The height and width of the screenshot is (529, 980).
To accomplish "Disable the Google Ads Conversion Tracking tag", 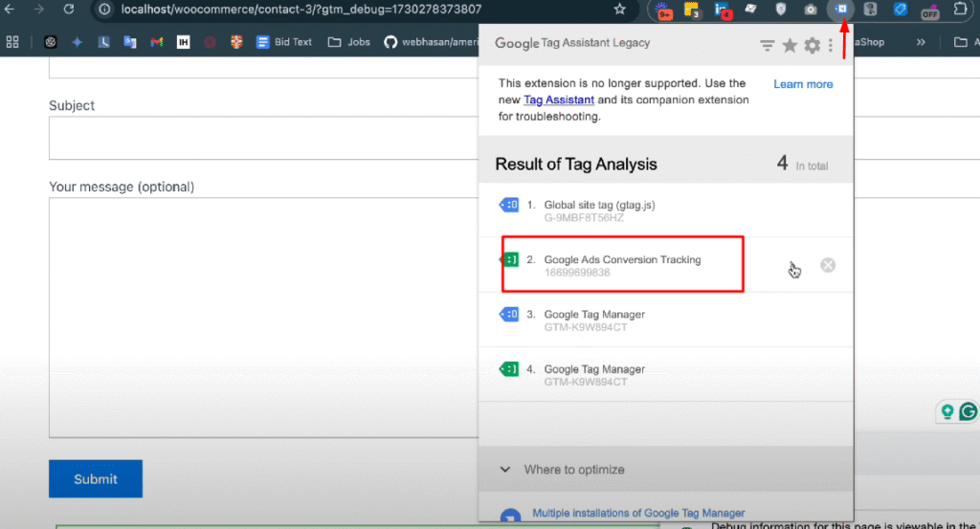I will [828, 265].
